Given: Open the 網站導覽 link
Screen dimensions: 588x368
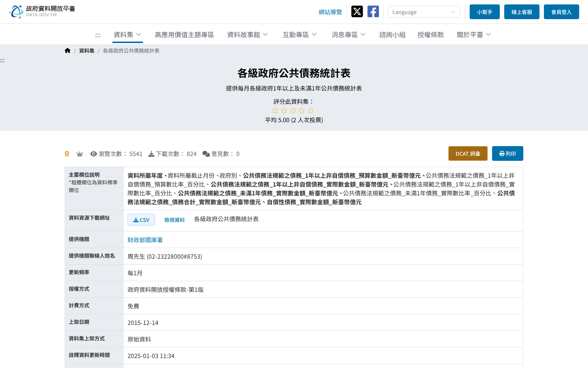Looking at the screenshot, I should pos(330,12).
